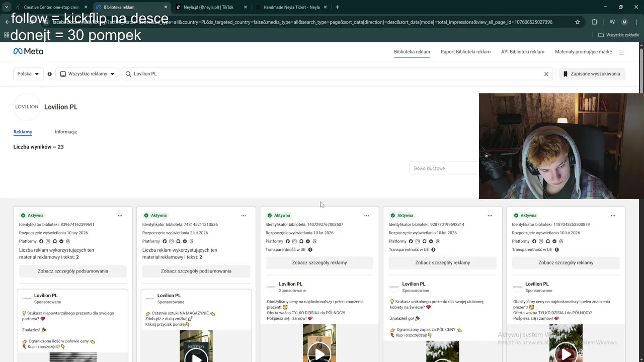Open Zapisane wyszukiwania
The width and height of the screenshot is (644, 362).
592,74
